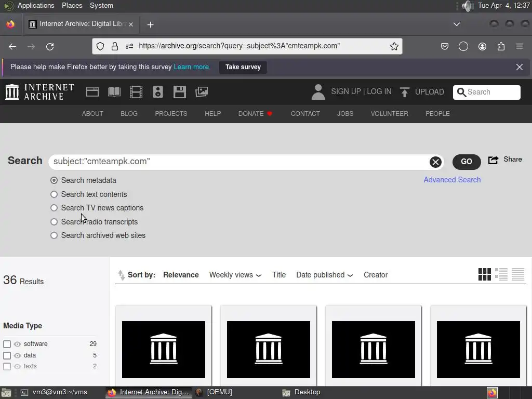Open Advanced Search link

pyautogui.click(x=452, y=180)
